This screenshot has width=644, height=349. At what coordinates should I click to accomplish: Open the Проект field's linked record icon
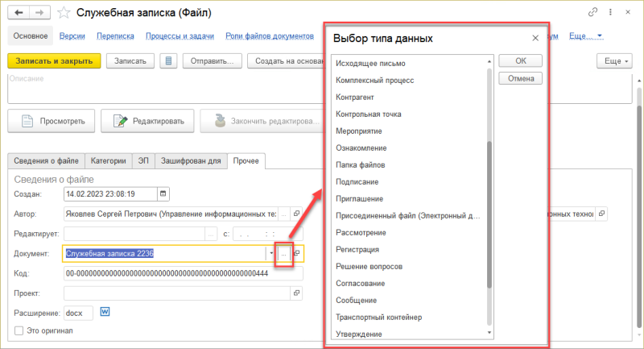tap(297, 292)
